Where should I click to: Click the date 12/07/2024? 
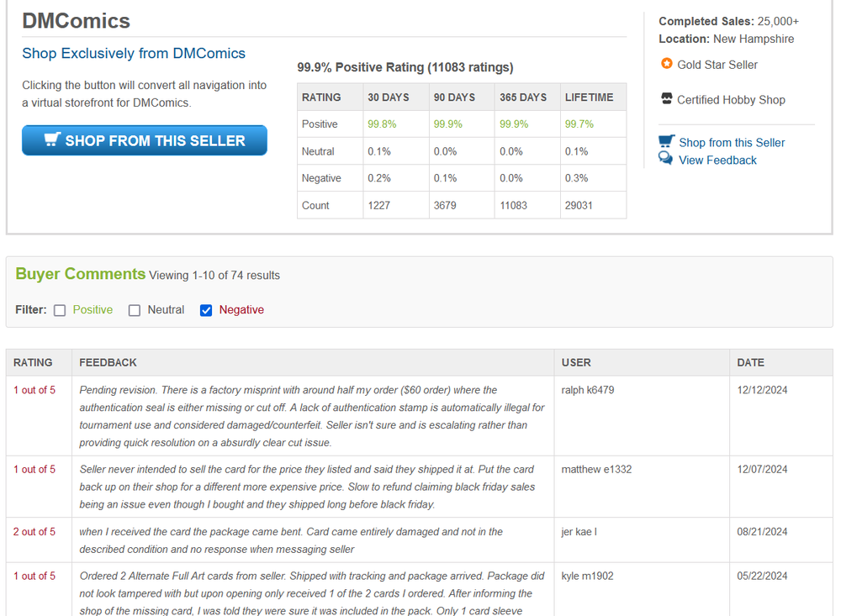pos(762,470)
